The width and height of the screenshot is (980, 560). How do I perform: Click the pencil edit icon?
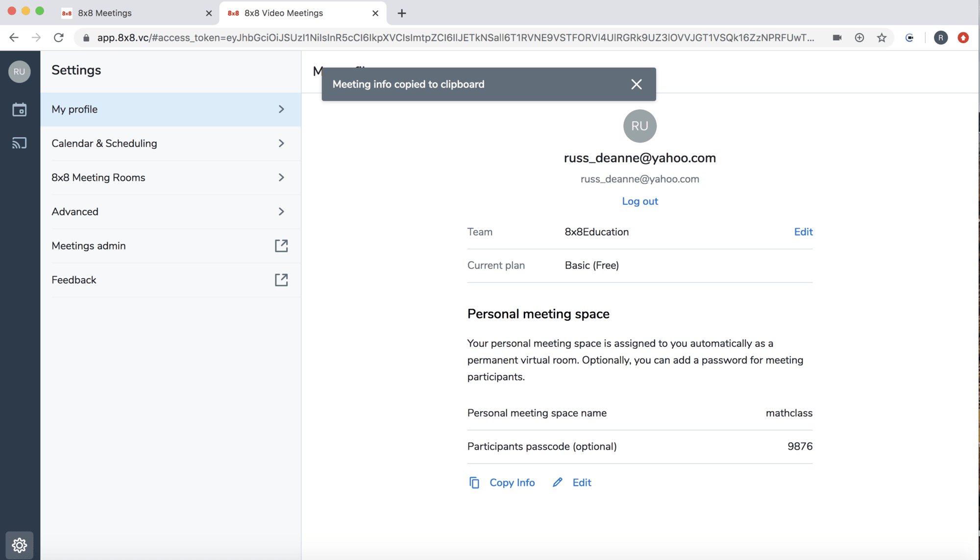(x=558, y=483)
